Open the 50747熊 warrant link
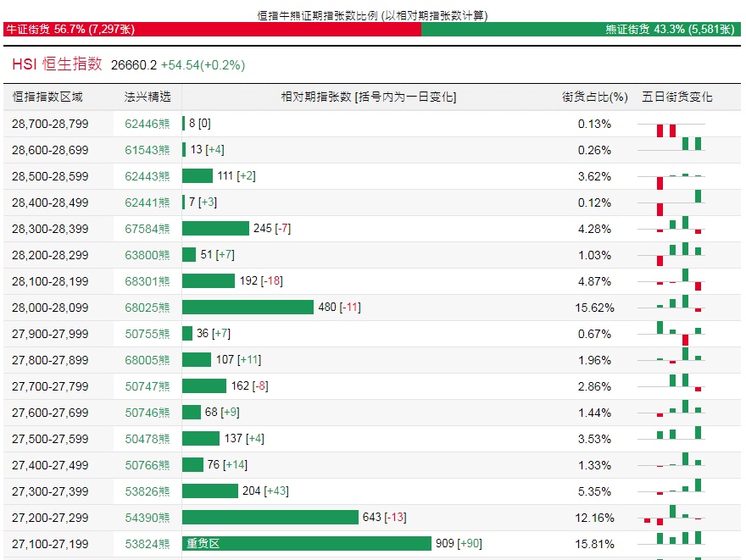 [x=147, y=386]
